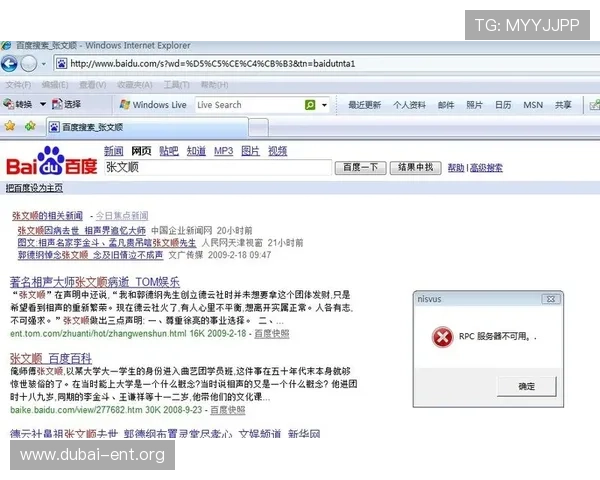Click 照片 in Windows Live toolbar
Image resolution: width=600 pixels, height=480 pixels.
pos(474,104)
